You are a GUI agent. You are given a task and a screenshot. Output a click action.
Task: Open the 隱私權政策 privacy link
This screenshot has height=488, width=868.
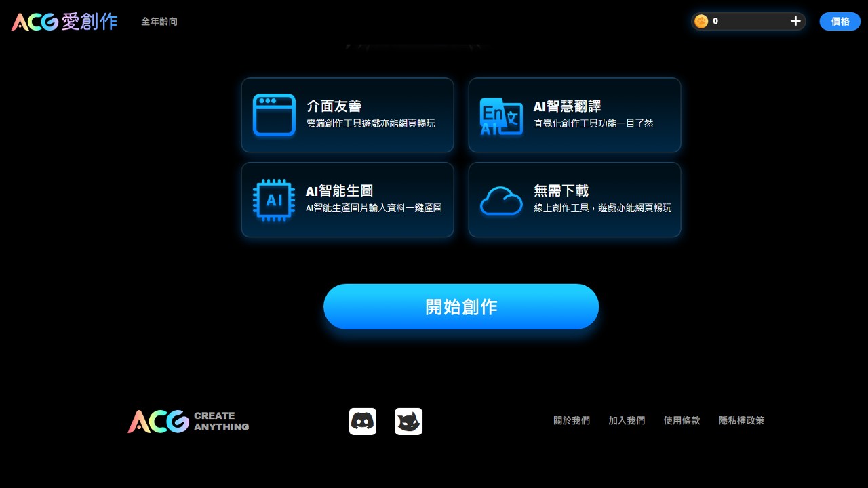click(x=741, y=421)
